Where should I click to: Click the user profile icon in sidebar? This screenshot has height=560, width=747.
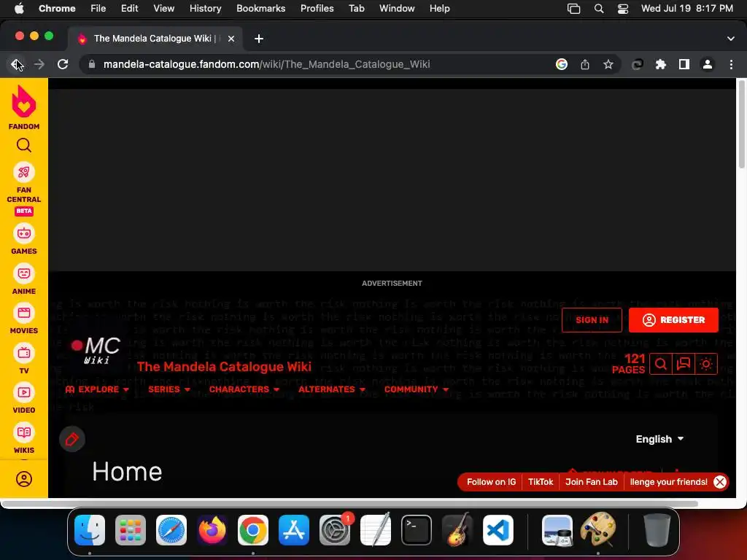24,479
